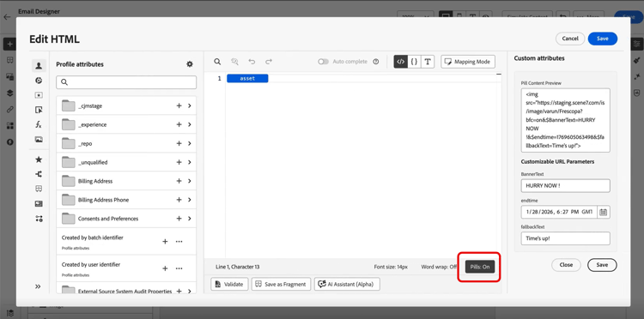Open Auto complete help question icon
Screen dimensions: 644x319
point(375,62)
